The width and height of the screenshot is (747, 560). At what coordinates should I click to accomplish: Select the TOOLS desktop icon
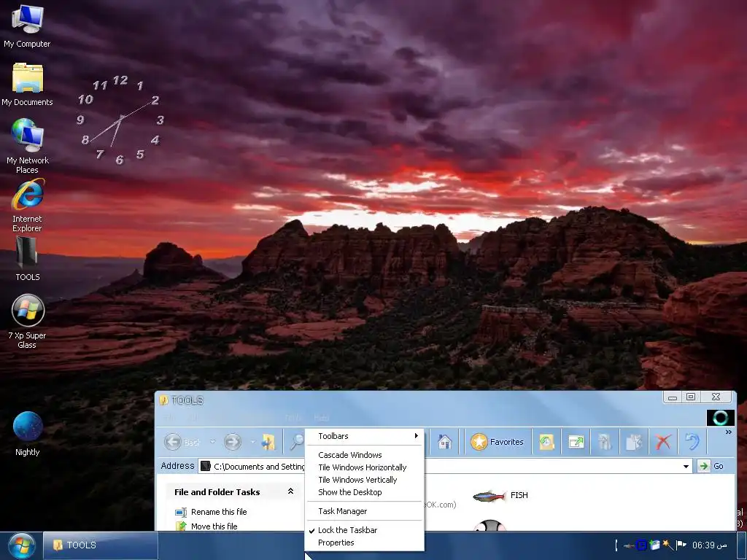(x=27, y=259)
